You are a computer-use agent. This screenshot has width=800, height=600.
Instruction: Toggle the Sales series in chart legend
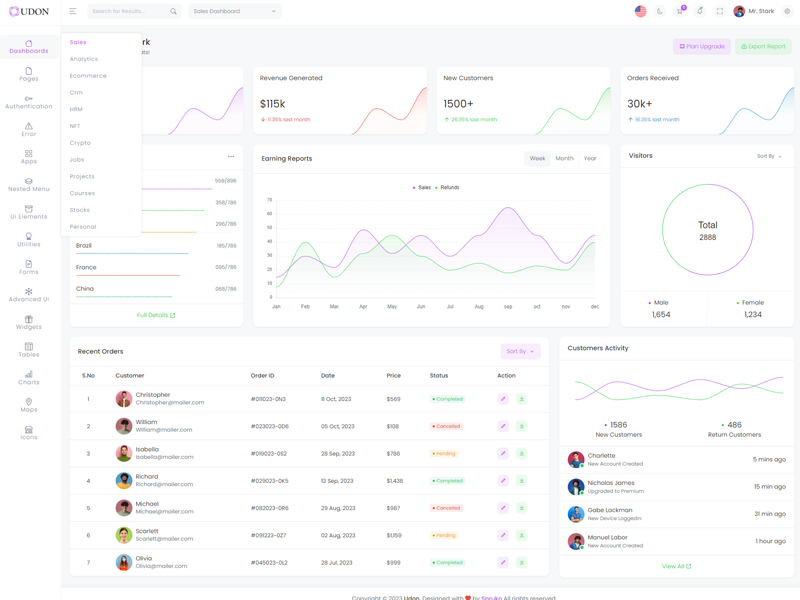click(422, 187)
